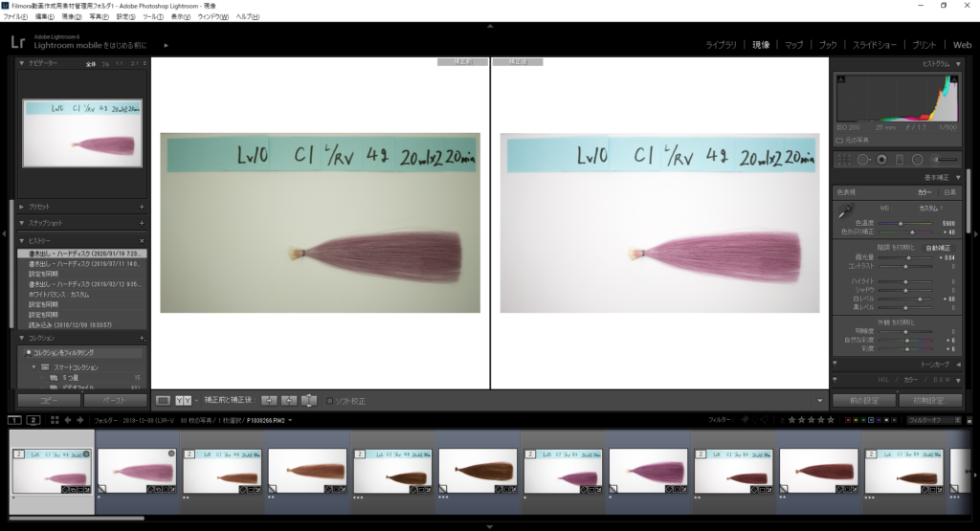Open the 写真(P) menu
980x531 pixels.
point(99,16)
